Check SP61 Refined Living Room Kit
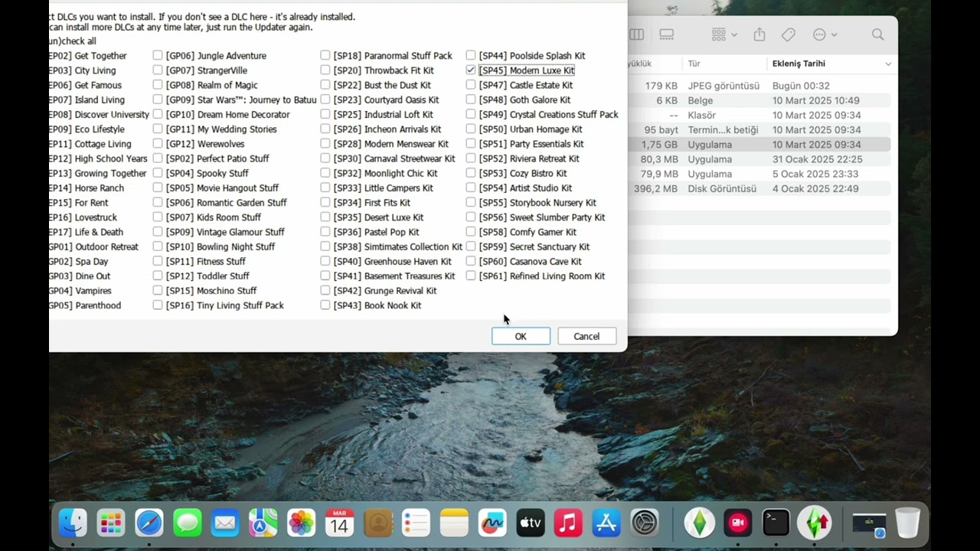The height and width of the screenshot is (551, 980). (x=471, y=275)
